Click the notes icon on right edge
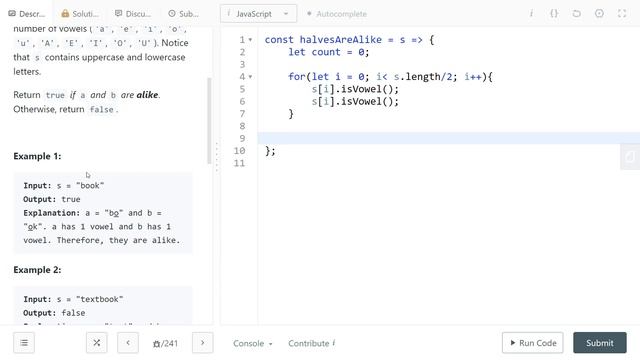Image resolution: width=640 pixels, height=360 pixels. coord(630,157)
